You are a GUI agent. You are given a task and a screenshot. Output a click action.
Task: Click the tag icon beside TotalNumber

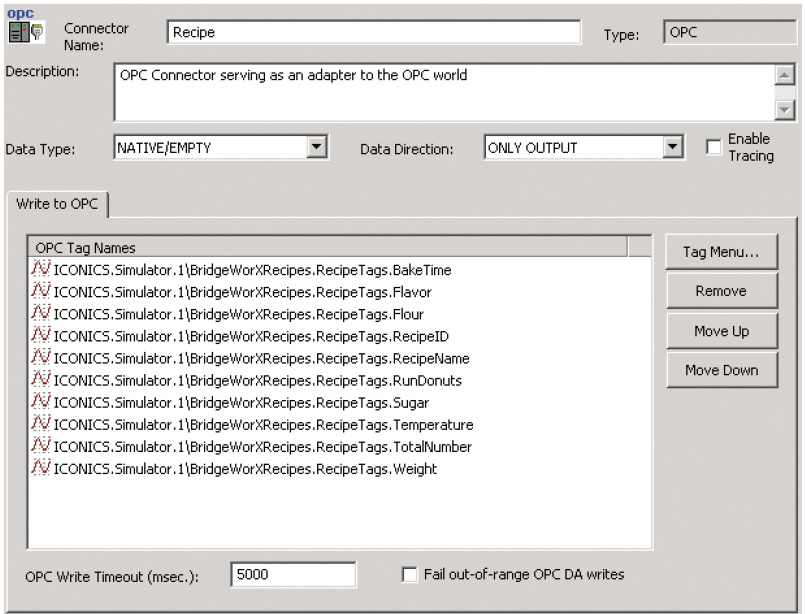tap(41, 445)
